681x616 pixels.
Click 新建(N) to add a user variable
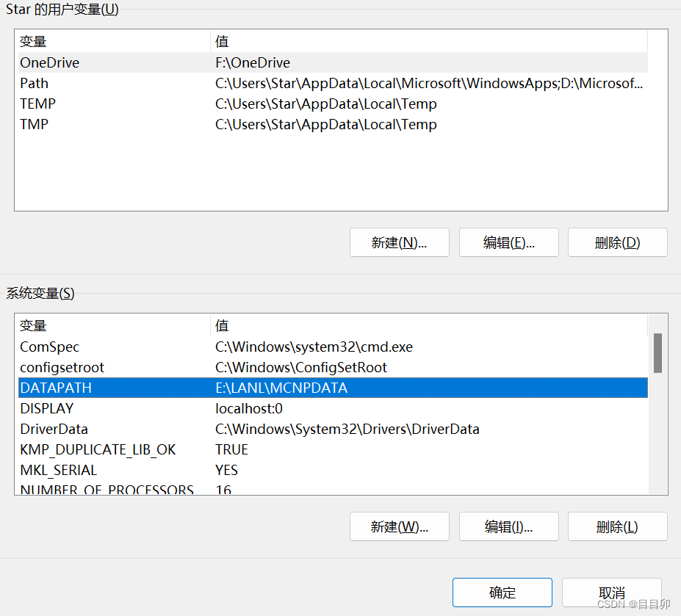coord(399,242)
